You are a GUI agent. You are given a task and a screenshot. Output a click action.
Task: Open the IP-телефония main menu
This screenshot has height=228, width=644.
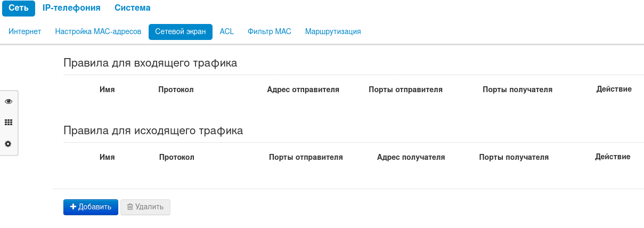point(71,8)
